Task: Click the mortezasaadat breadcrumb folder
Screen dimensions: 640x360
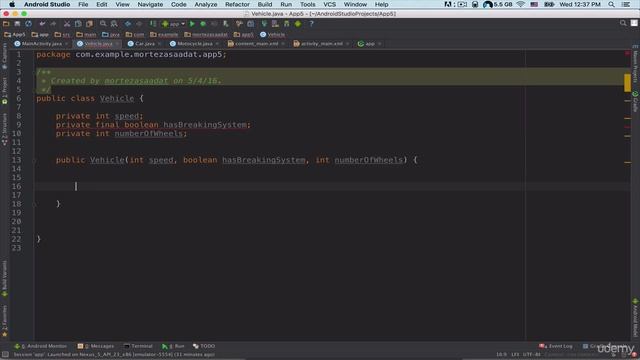Action: click(x=206, y=35)
